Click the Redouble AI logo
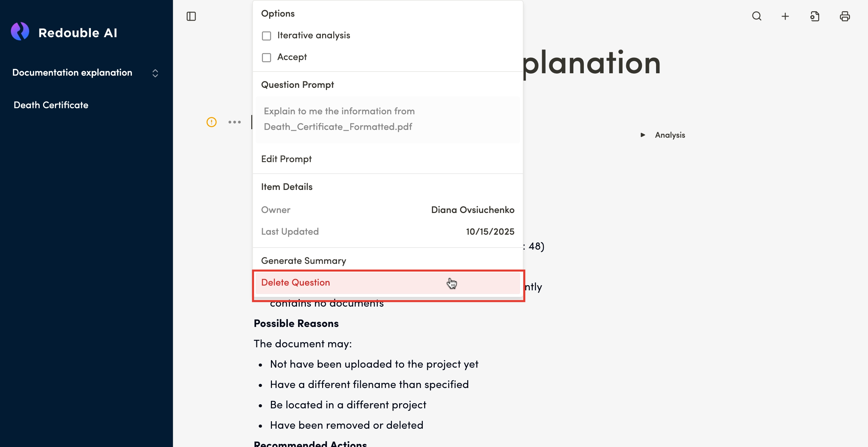The height and width of the screenshot is (447, 868). (20, 32)
